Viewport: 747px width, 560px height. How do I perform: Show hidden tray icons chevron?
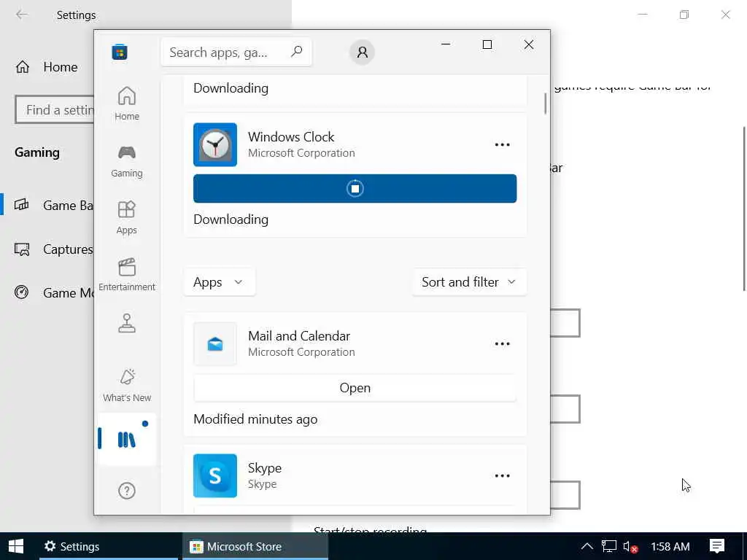tap(587, 546)
